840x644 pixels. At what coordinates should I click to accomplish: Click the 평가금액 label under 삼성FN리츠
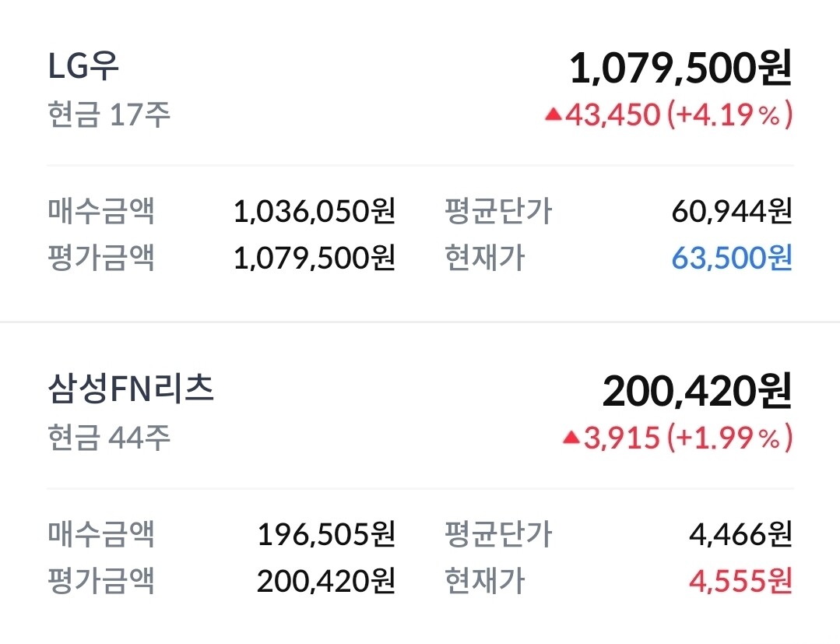click(101, 580)
